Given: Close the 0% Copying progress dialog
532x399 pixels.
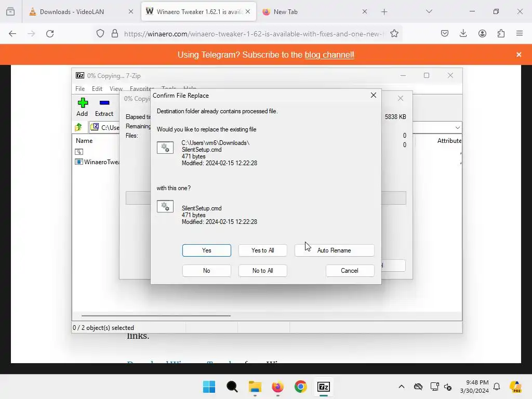Looking at the screenshot, I should (x=401, y=98).
